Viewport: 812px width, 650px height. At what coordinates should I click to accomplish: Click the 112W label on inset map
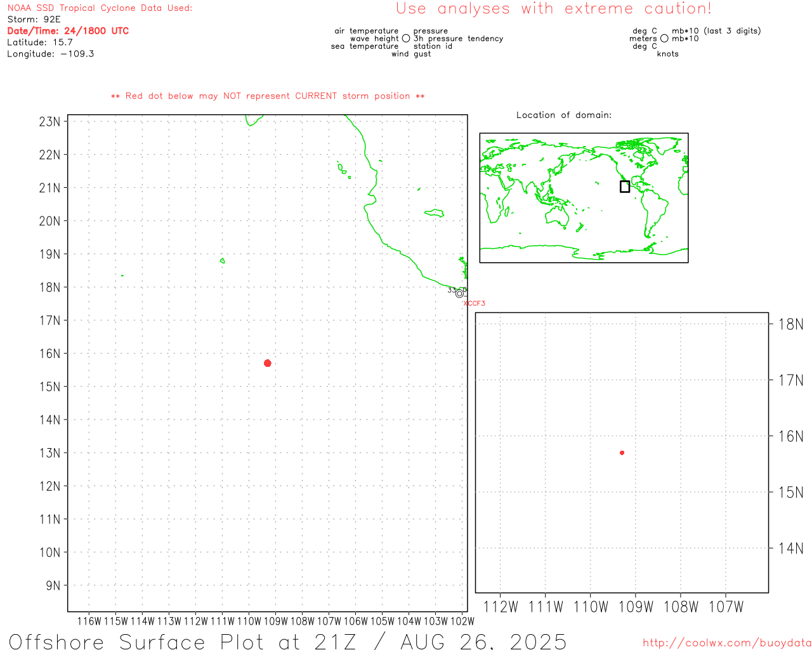[x=501, y=607]
